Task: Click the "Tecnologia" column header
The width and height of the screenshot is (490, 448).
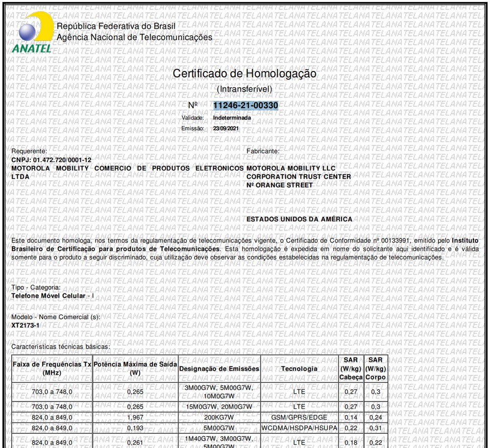Action: click(299, 369)
